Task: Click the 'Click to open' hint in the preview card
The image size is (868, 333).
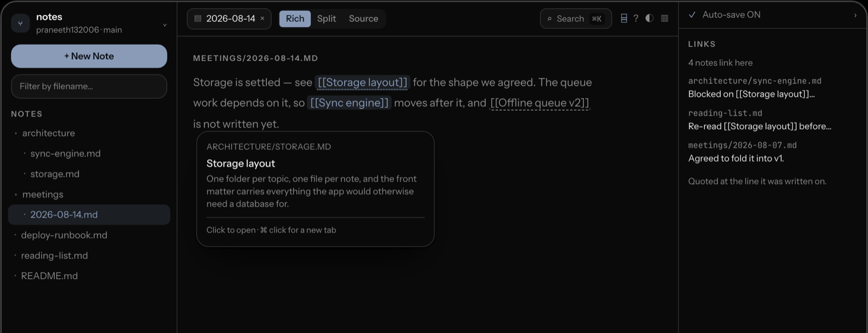Action: (231, 230)
